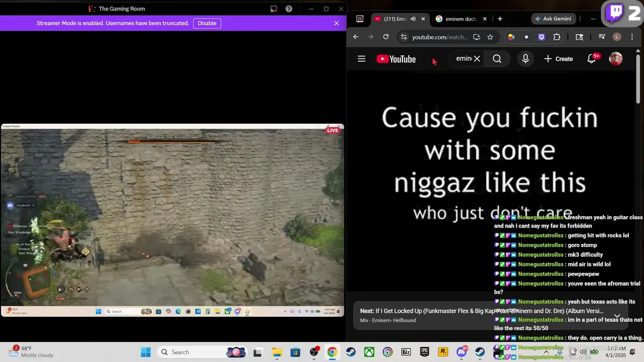The image size is (644, 362).
Task: Open the taskbar date and time 4/1/2026
Action: point(615,351)
